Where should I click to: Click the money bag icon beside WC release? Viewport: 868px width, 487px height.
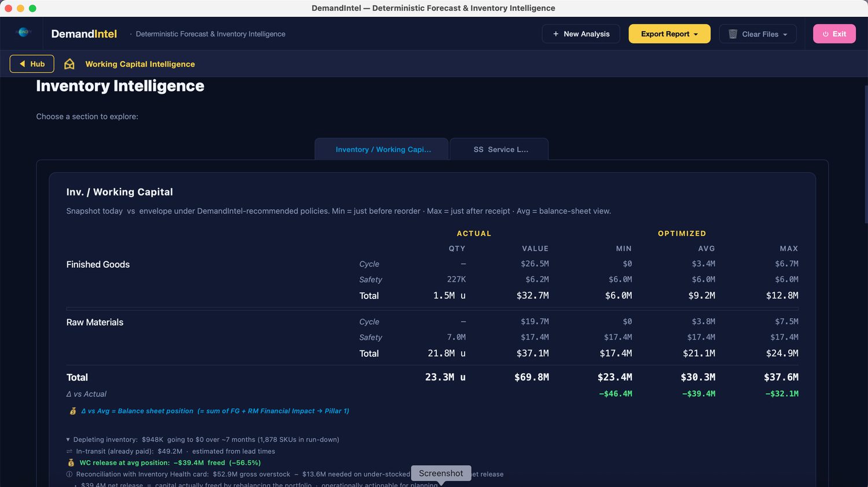click(71, 463)
